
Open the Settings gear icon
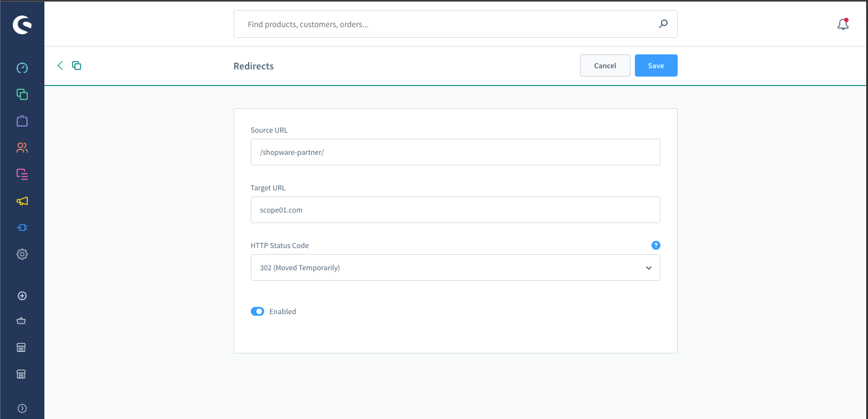coord(22,254)
